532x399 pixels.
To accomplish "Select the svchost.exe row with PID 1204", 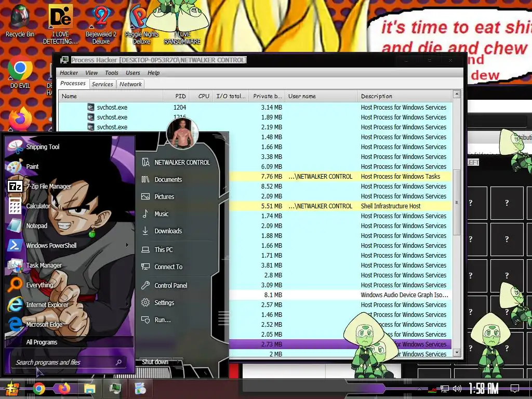I will (255, 107).
